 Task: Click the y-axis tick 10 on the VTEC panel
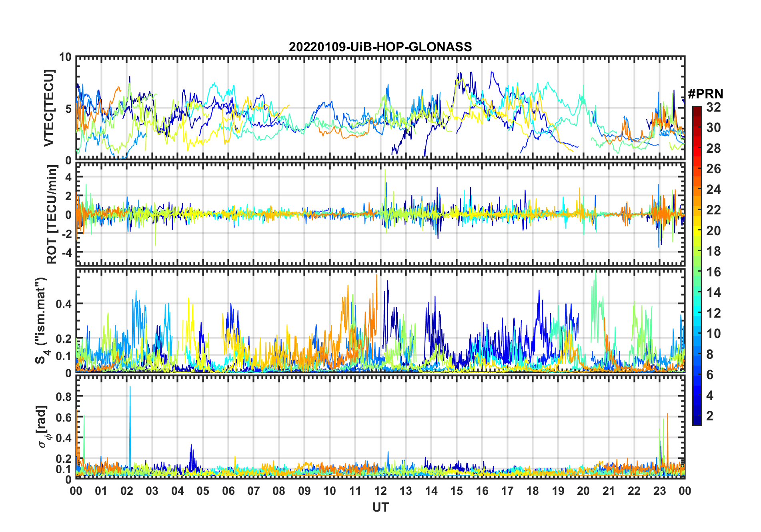(x=65, y=57)
